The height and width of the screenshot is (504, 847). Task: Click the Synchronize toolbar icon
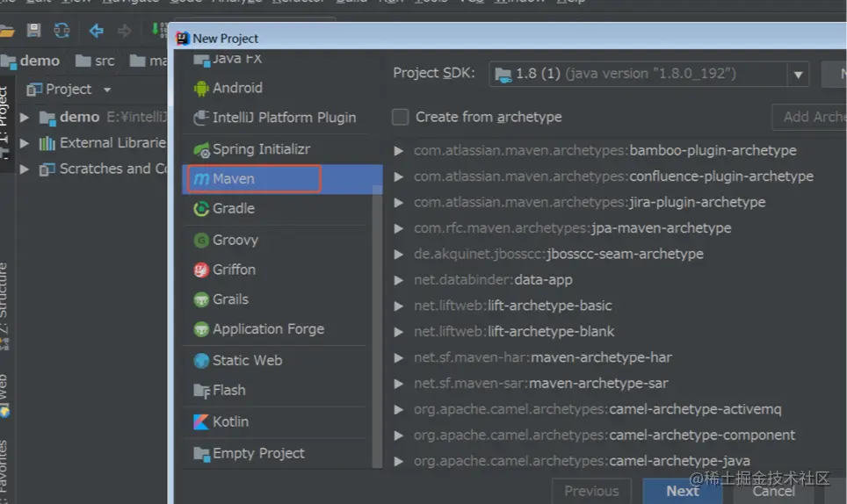tap(62, 30)
